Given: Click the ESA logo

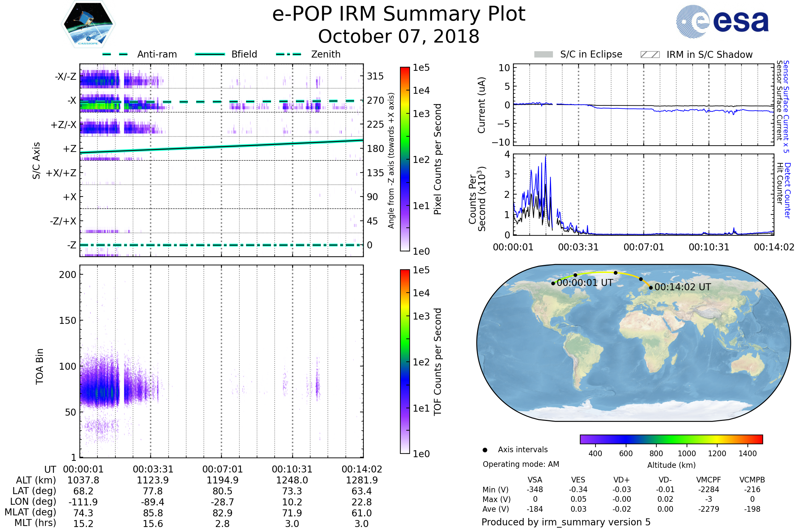Looking at the screenshot, I should click(x=723, y=21).
